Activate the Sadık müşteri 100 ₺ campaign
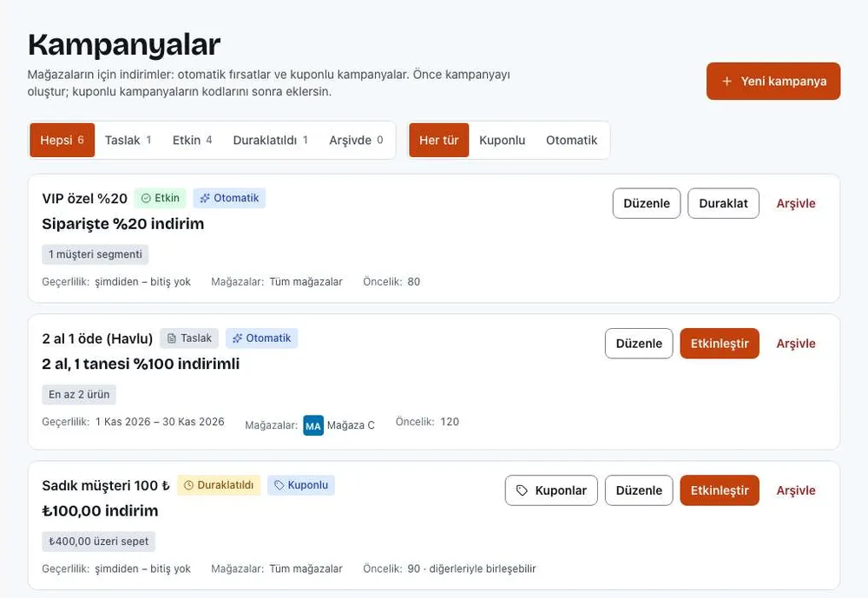Viewport: 868px width, 598px height. coord(720,490)
